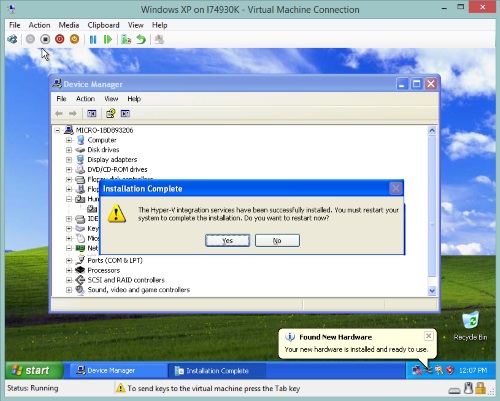Image resolution: width=500 pixels, height=401 pixels.
Task: Open the Media menu
Action: click(69, 25)
